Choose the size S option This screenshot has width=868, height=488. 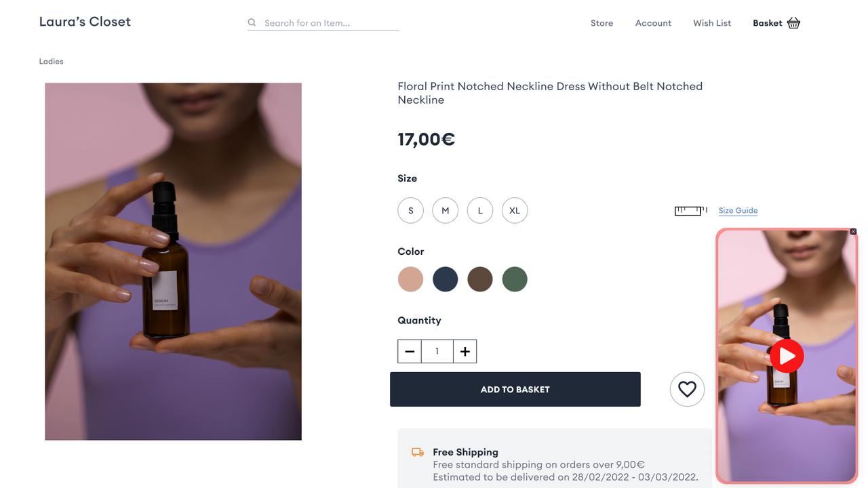pyautogui.click(x=410, y=210)
